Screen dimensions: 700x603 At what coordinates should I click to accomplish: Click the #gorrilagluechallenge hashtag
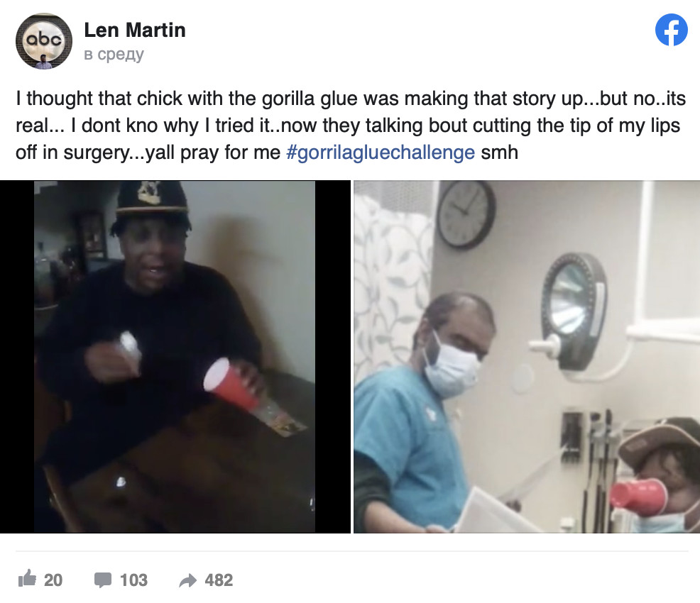tap(381, 152)
